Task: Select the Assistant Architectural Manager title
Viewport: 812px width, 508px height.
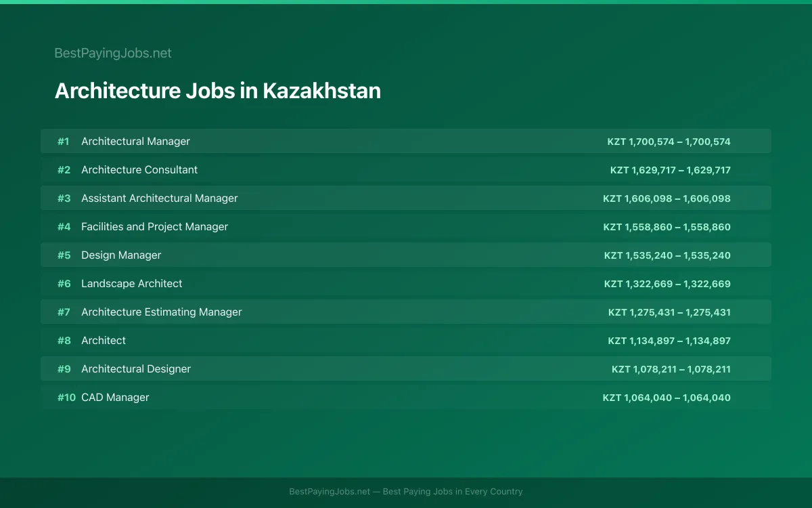Action: tap(160, 198)
